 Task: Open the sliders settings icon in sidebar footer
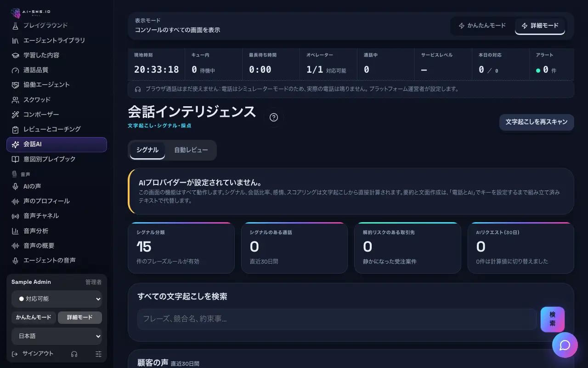point(98,354)
